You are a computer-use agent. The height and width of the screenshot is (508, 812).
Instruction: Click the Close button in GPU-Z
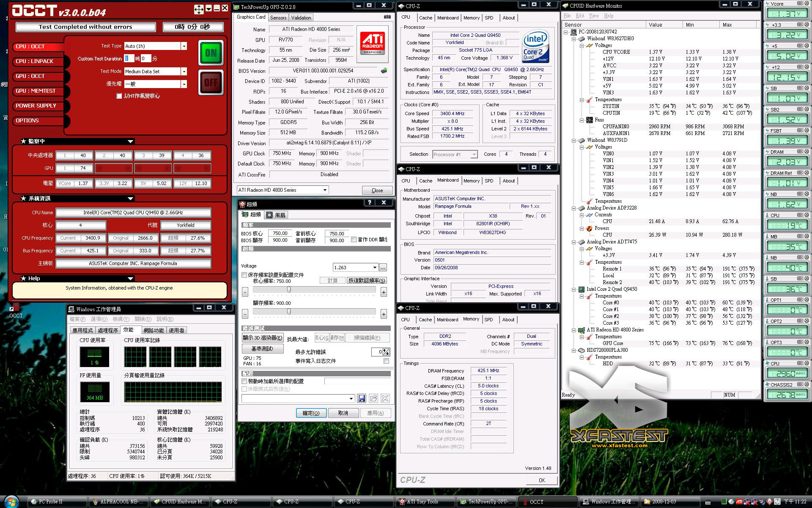click(x=377, y=190)
